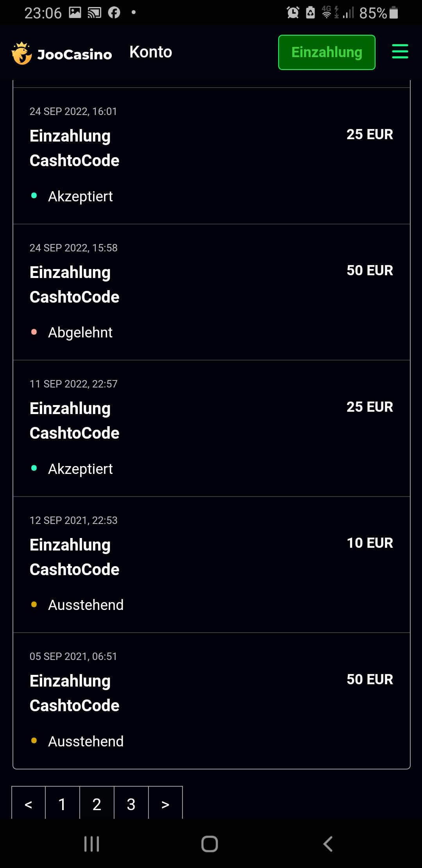The width and height of the screenshot is (422, 868).
Task: Tap the battery indicator icon
Action: point(394,13)
